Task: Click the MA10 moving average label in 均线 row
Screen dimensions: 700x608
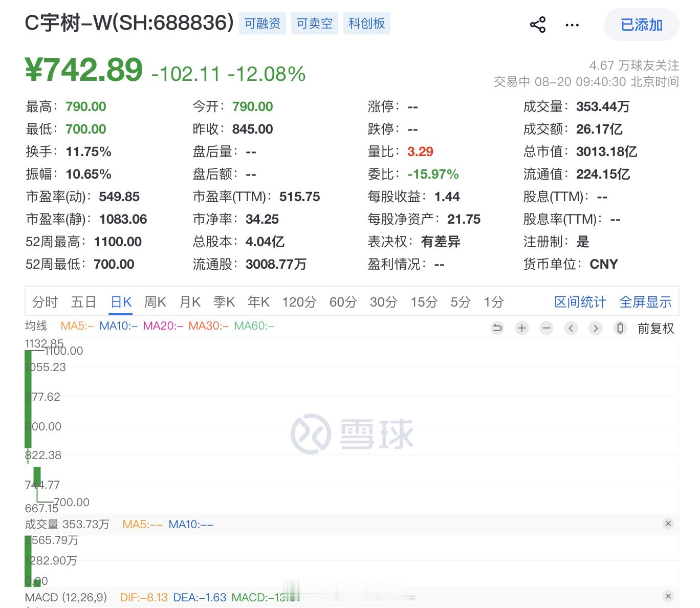Action: tap(119, 326)
